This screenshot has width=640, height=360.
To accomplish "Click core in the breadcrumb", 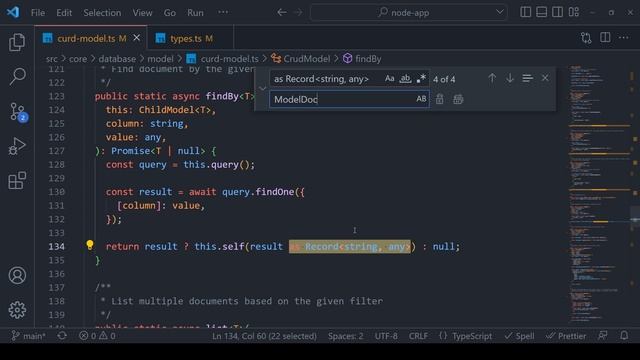I will [78, 59].
